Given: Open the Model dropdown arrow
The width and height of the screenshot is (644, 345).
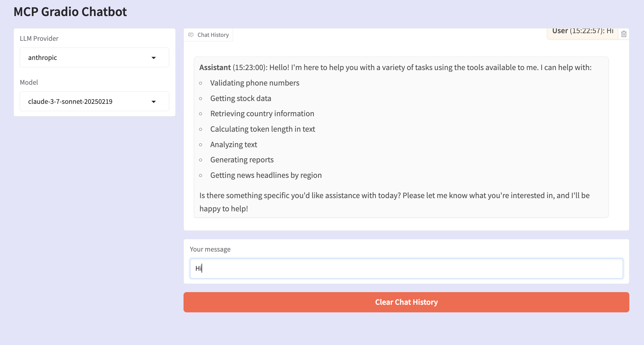Looking at the screenshot, I should coord(154,102).
